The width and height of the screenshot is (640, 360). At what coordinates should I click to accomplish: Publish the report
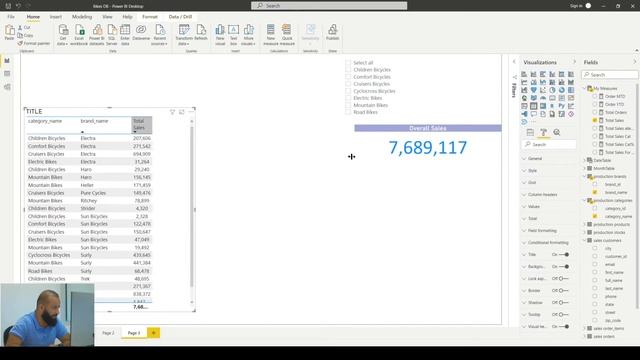click(x=333, y=32)
